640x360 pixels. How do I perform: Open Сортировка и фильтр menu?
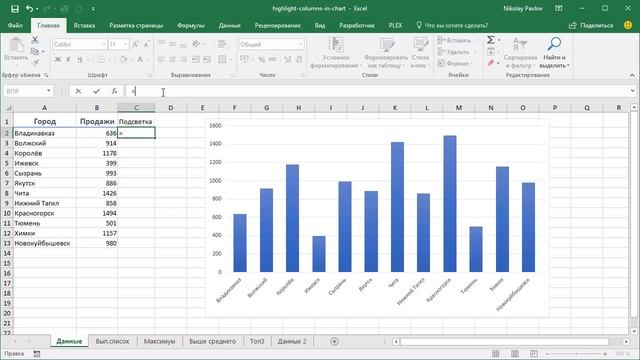(520, 52)
